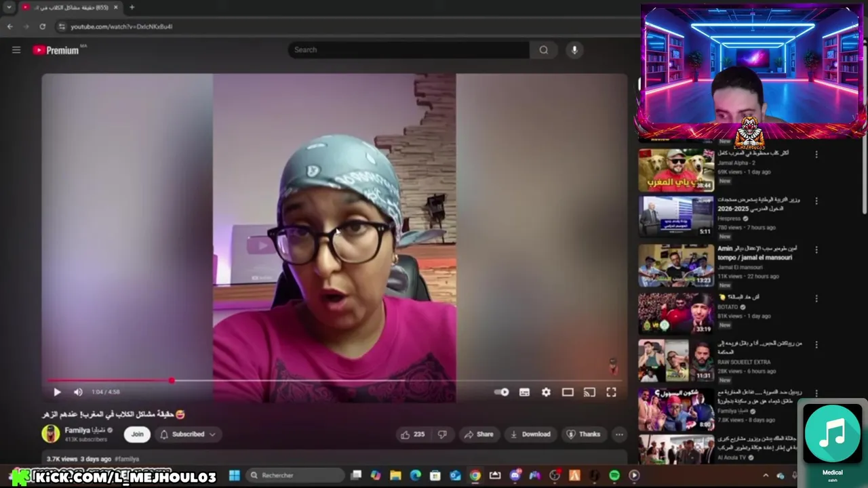Open RAW SOUEELT EXTRA video thumbnail
The image size is (868, 488).
676,361
